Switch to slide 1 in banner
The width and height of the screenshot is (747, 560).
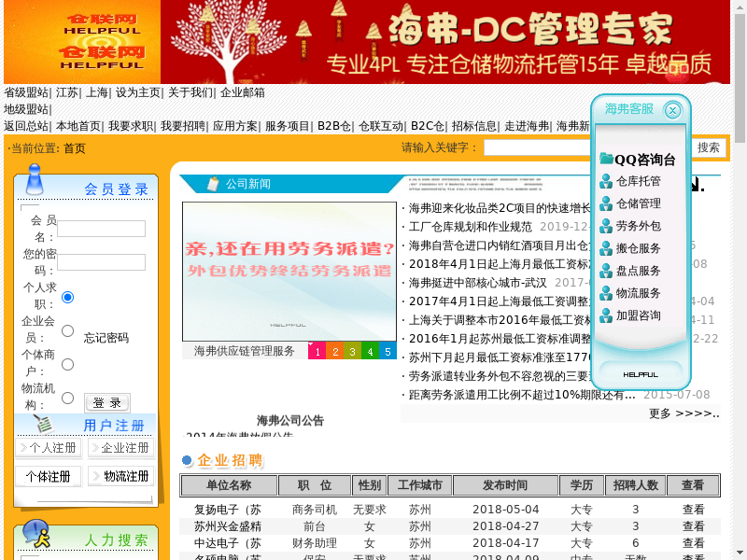(x=317, y=352)
